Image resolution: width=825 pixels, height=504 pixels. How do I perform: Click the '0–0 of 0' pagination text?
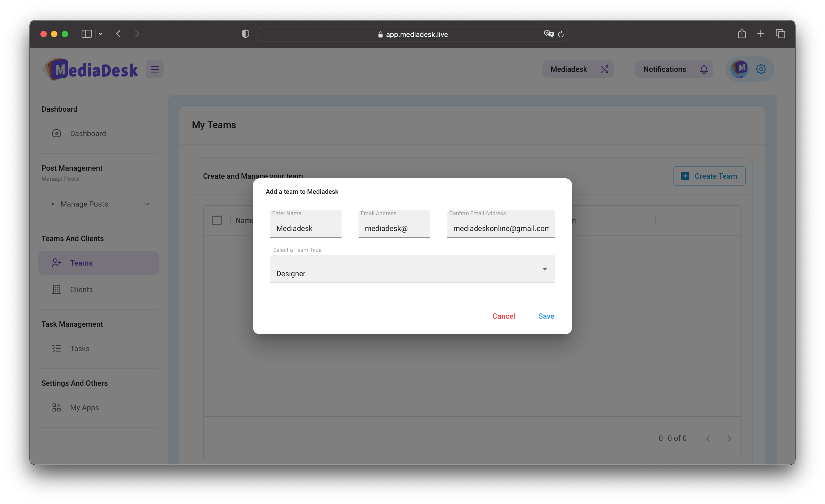[x=672, y=438]
